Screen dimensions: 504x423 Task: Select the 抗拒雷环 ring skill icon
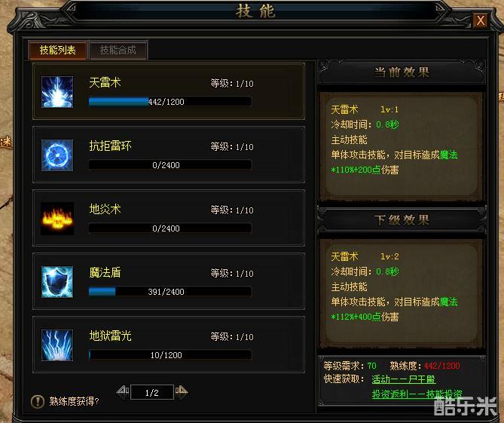[x=57, y=155]
